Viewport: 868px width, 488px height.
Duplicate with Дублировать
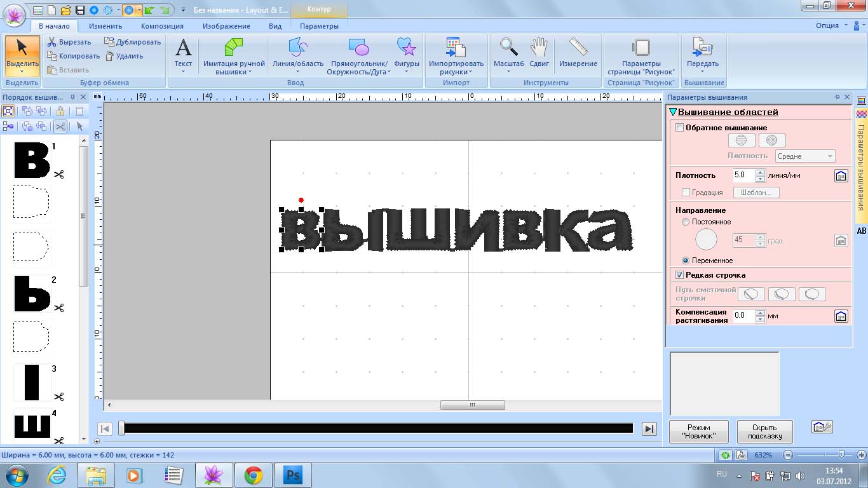[x=133, y=42]
